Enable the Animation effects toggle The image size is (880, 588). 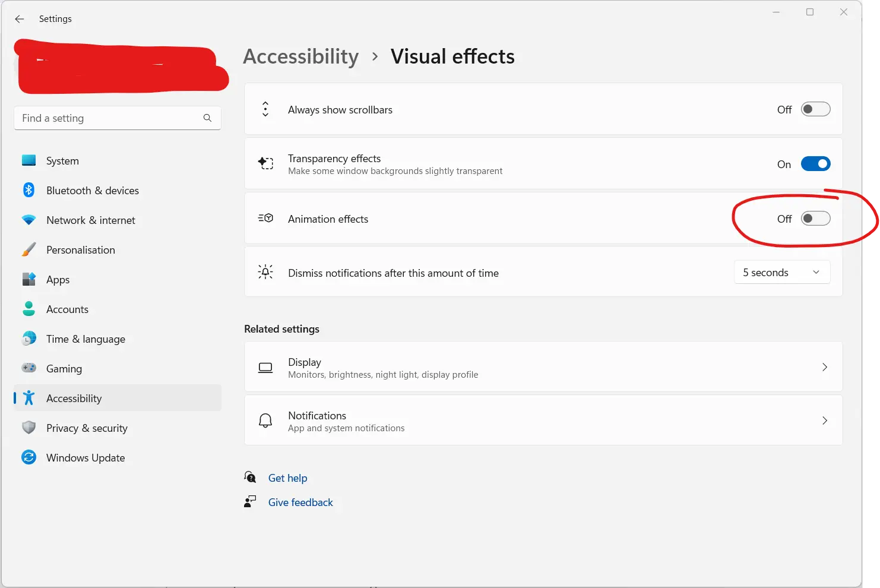[x=815, y=219]
